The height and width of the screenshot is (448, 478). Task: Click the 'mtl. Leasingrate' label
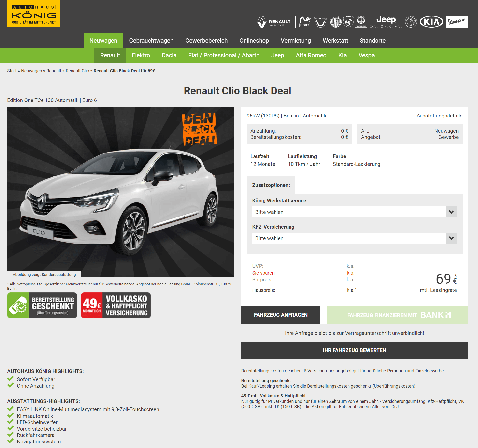(438, 290)
